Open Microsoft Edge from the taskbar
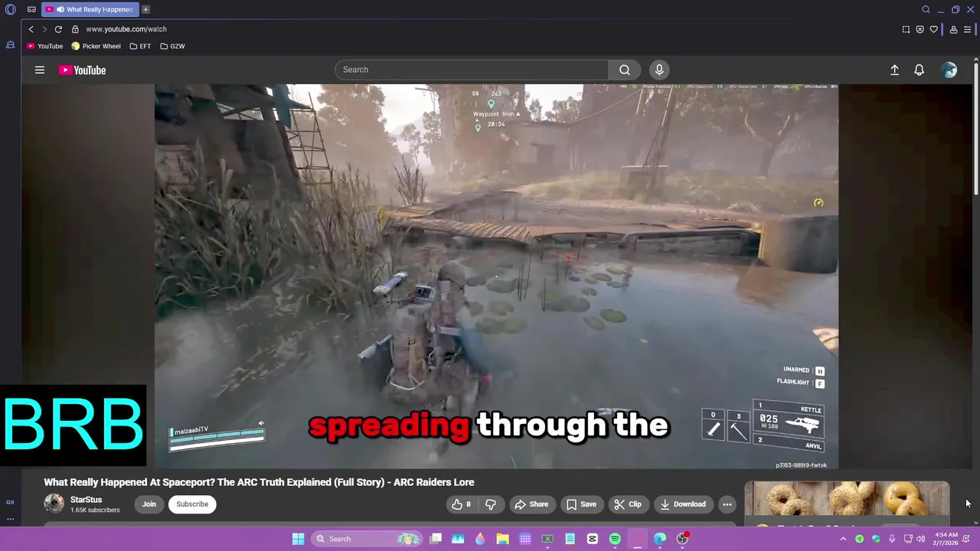The image size is (980, 551). pyautogui.click(x=660, y=539)
